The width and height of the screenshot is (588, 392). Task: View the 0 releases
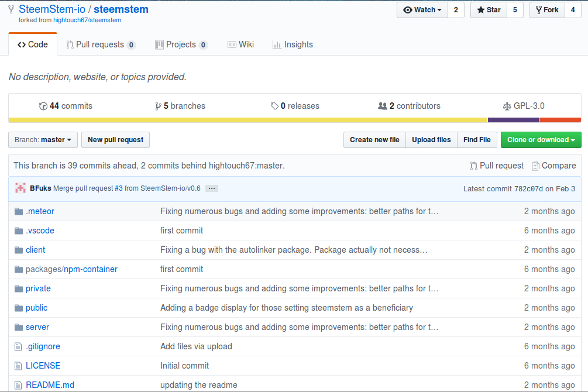(x=295, y=106)
